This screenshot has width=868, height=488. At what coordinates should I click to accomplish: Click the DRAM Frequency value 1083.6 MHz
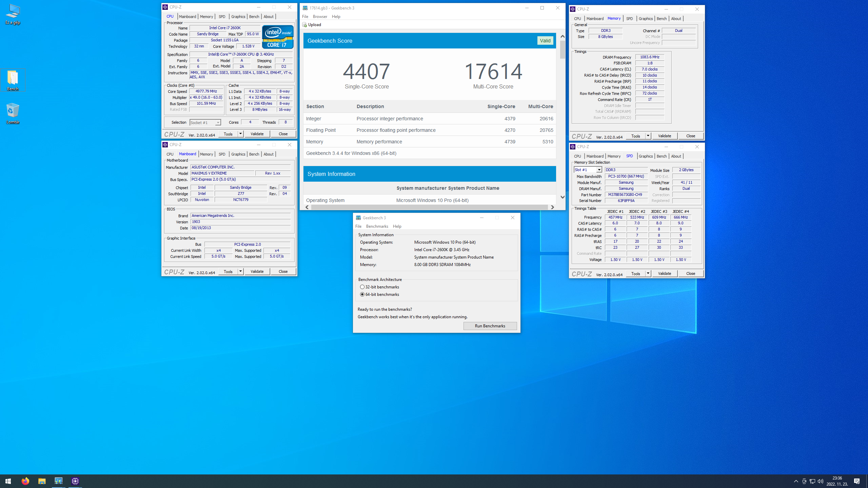650,57
